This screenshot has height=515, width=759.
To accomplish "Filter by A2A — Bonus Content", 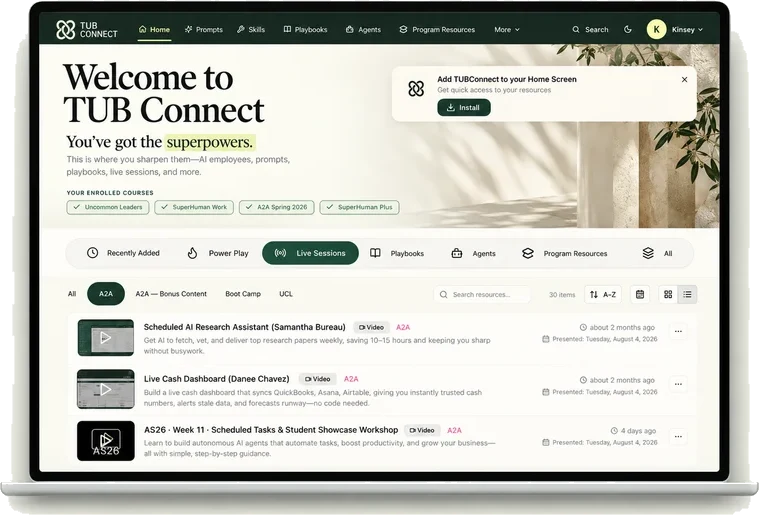I will [x=171, y=294].
